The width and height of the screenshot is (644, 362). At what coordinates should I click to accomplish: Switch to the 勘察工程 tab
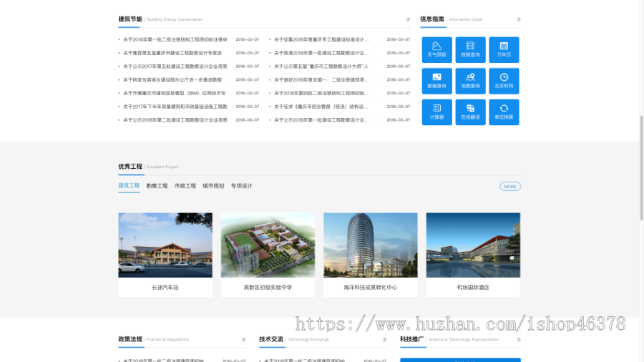tap(157, 185)
